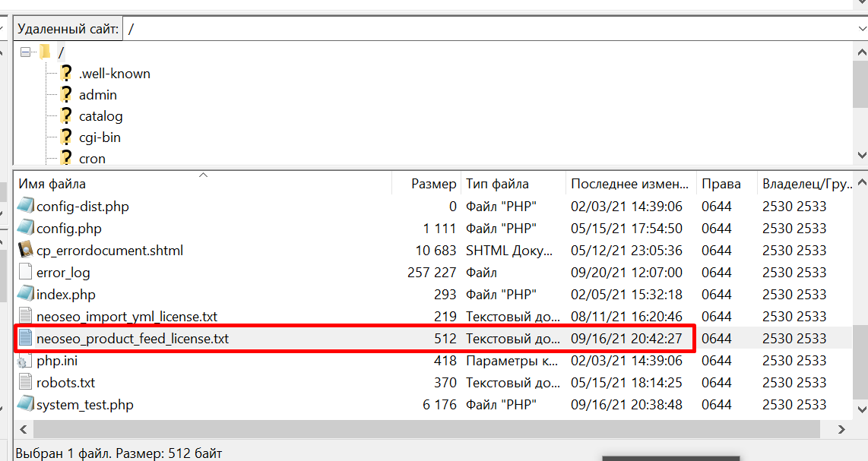Click the tree panel scroll down arrow

[861, 156]
